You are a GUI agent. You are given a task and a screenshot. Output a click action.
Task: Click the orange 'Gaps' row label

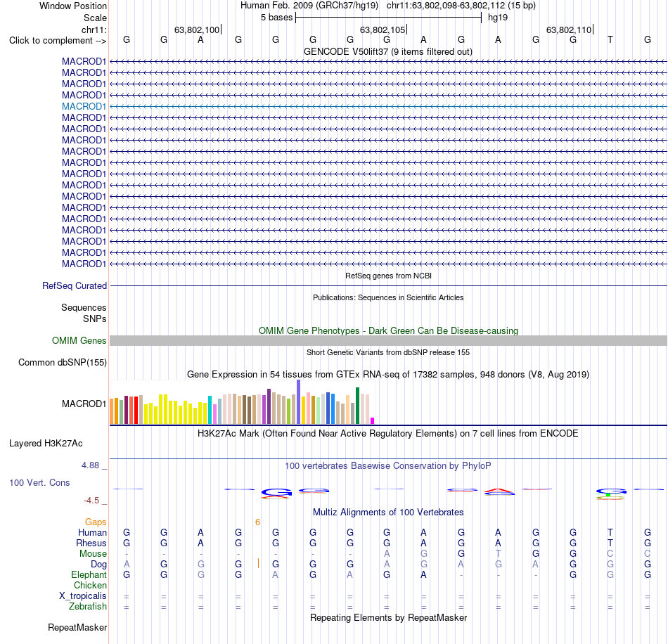pos(96,522)
